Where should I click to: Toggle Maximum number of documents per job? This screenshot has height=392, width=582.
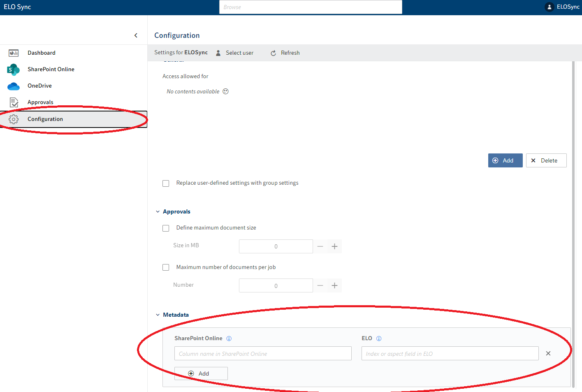[x=166, y=267]
